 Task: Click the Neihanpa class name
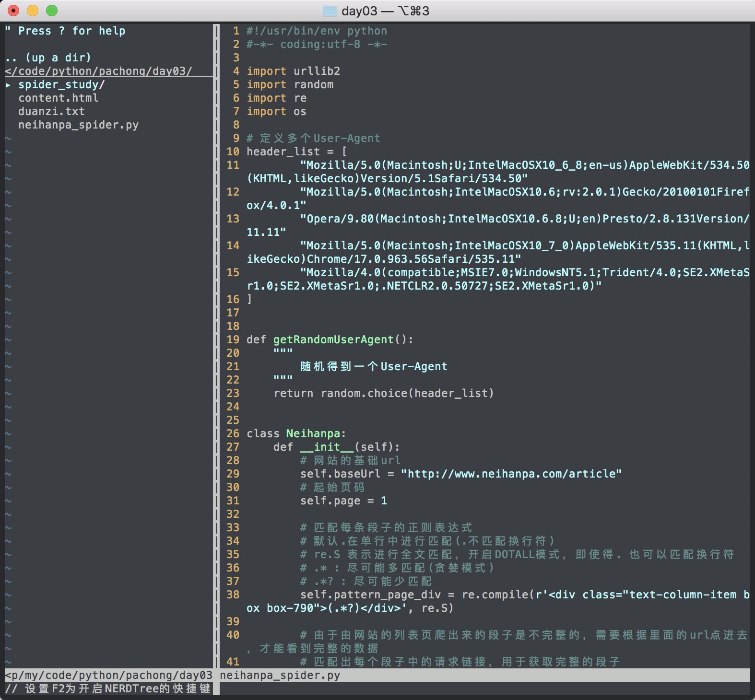pos(313,434)
